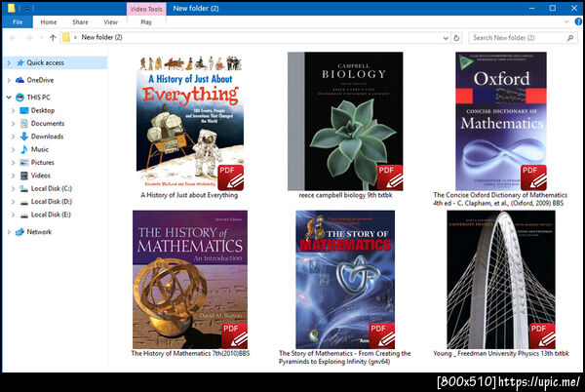Click the Local Disk (E:) drive icon
Viewport: 585px width, 392px height.
tap(24, 215)
